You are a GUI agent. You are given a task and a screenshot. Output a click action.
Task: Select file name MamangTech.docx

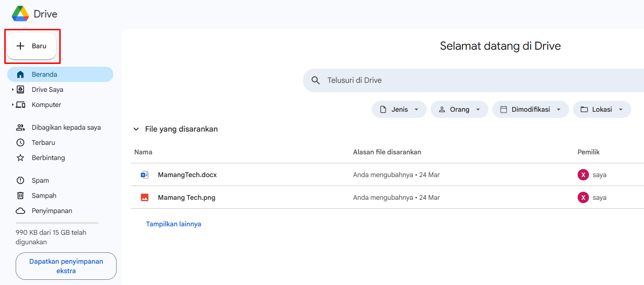187,175
